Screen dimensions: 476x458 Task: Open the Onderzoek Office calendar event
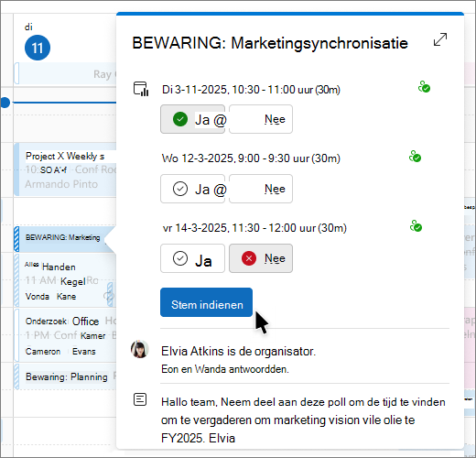(x=65, y=335)
